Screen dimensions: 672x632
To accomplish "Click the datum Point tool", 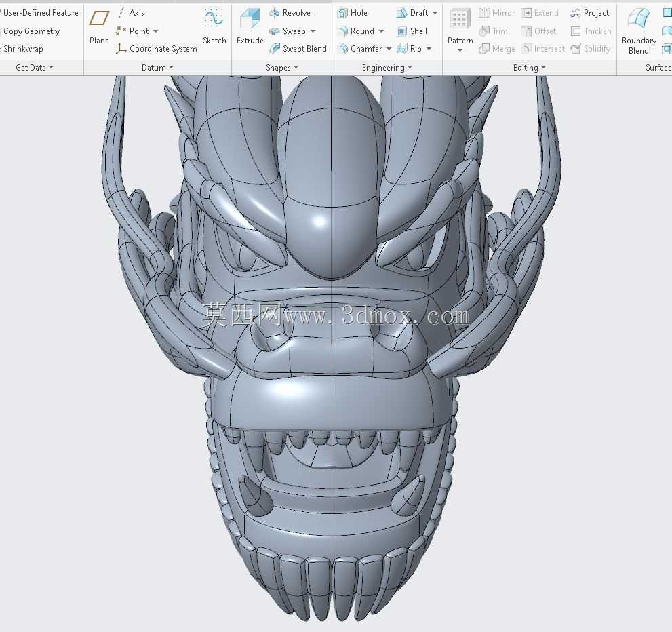I will (x=132, y=31).
